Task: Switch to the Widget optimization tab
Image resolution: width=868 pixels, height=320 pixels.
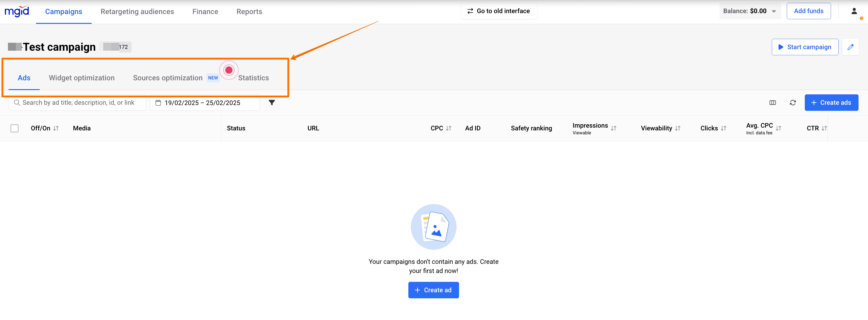Action: point(82,78)
